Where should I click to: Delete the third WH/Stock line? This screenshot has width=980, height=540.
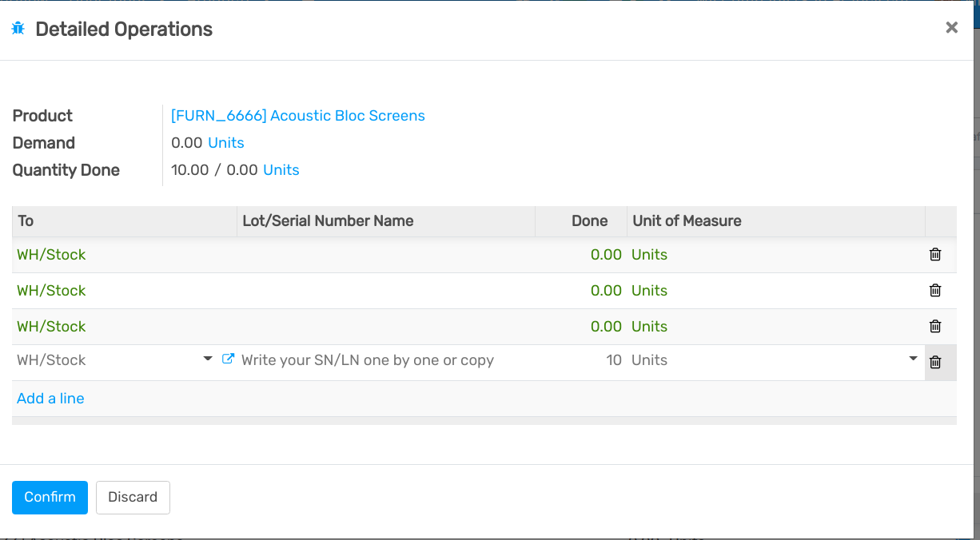click(935, 327)
